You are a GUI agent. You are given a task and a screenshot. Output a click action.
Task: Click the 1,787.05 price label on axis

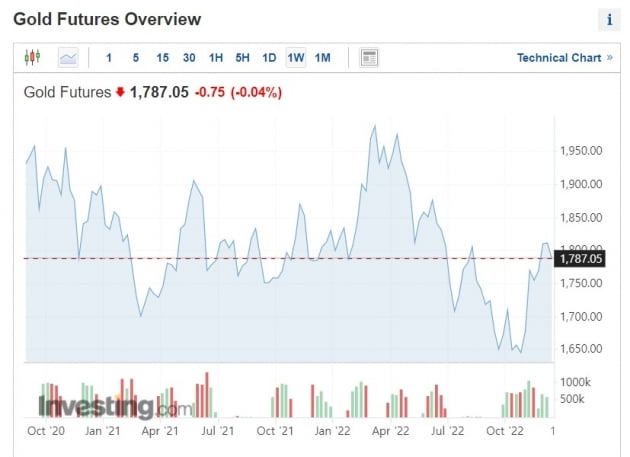click(582, 259)
